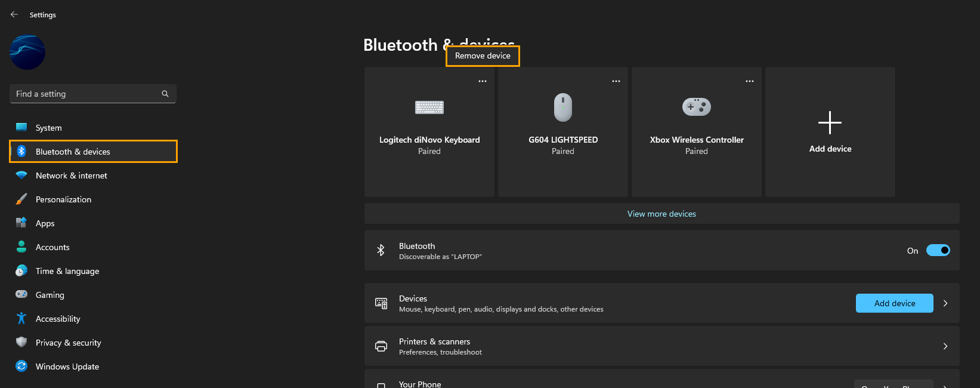980x388 pixels.
Task: Click the Discoverable as "LAPTOP" text
Action: (x=440, y=257)
